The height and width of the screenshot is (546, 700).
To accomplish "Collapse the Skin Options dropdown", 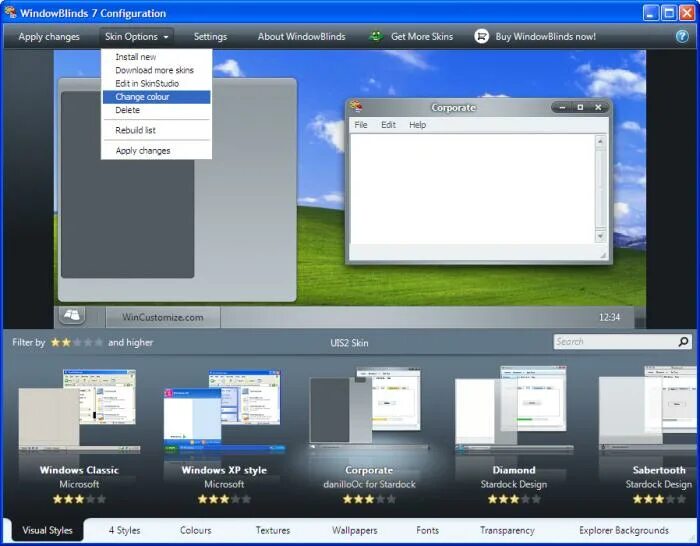I will [137, 37].
